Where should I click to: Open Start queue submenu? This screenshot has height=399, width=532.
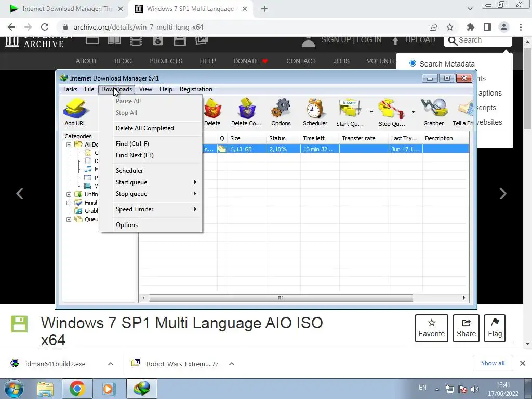click(150, 182)
